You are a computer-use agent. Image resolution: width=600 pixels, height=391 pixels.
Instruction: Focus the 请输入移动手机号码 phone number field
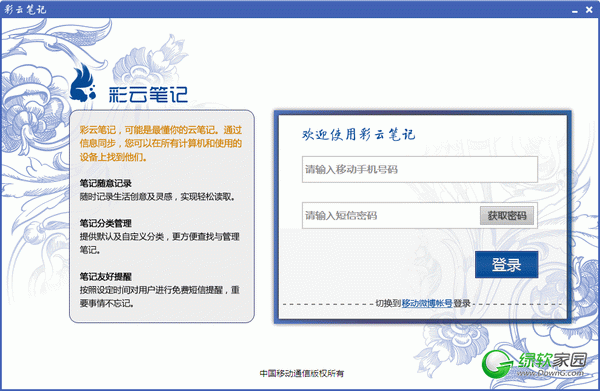[x=420, y=169]
